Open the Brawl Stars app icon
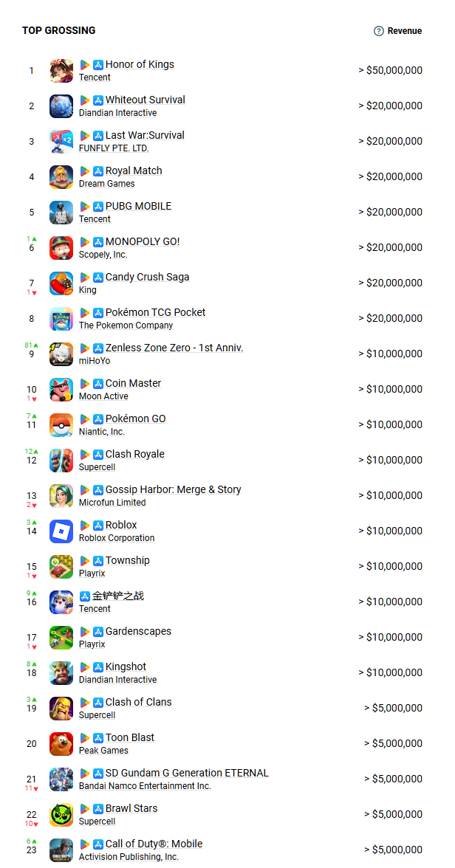This screenshot has height=868, width=455. click(x=61, y=815)
